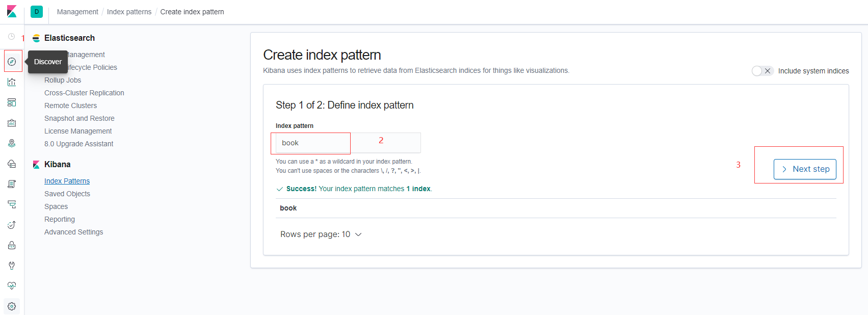Go to Management breadcrumb
Image resolution: width=868 pixels, height=315 pixels.
coord(77,12)
